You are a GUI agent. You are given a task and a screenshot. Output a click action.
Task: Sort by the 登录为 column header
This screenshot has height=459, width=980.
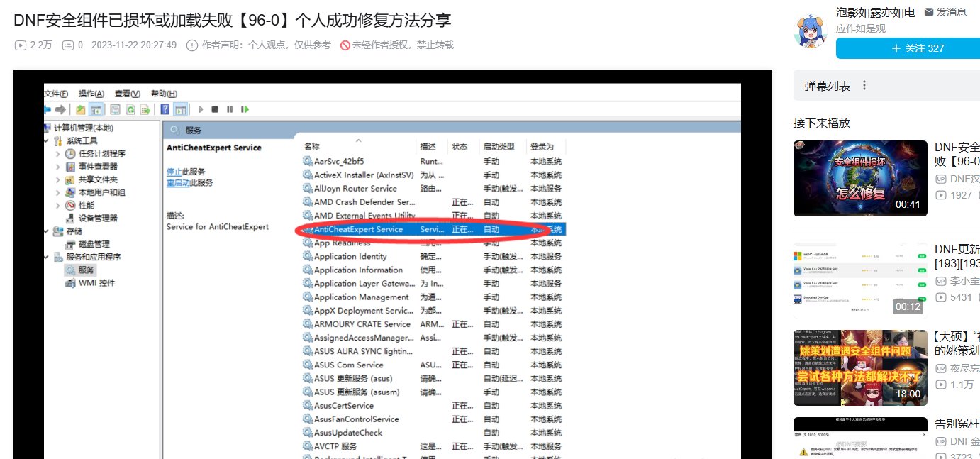coord(542,147)
